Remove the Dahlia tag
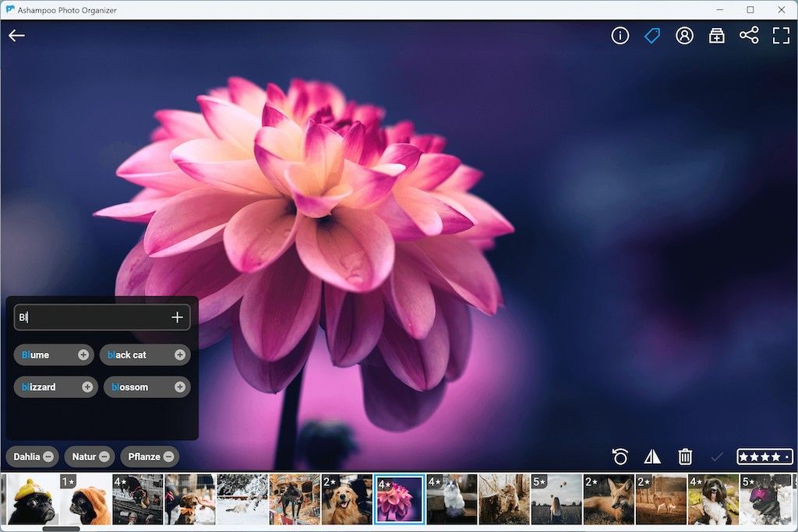 tap(48, 456)
